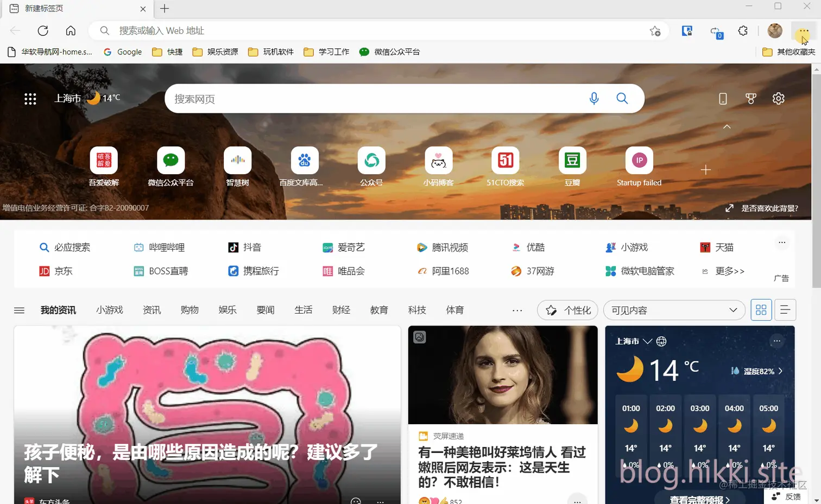Open 个性化 personalization settings
The height and width of the screenshot is (504, 821).
pos(567,310)
